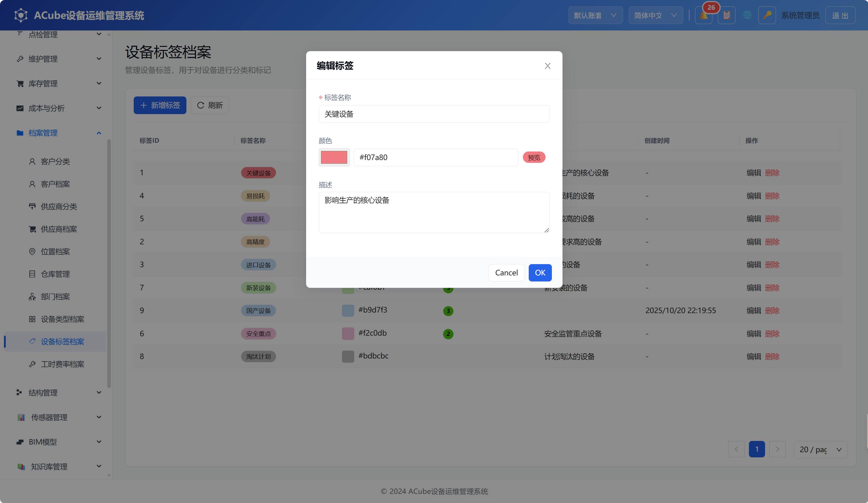
Task: Click the color hex #f07a80 field
Action: (x=436, y=157)
